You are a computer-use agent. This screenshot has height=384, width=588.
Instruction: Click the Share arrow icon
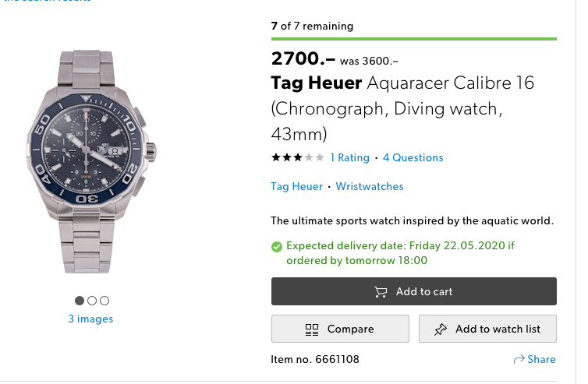(519, 360)
